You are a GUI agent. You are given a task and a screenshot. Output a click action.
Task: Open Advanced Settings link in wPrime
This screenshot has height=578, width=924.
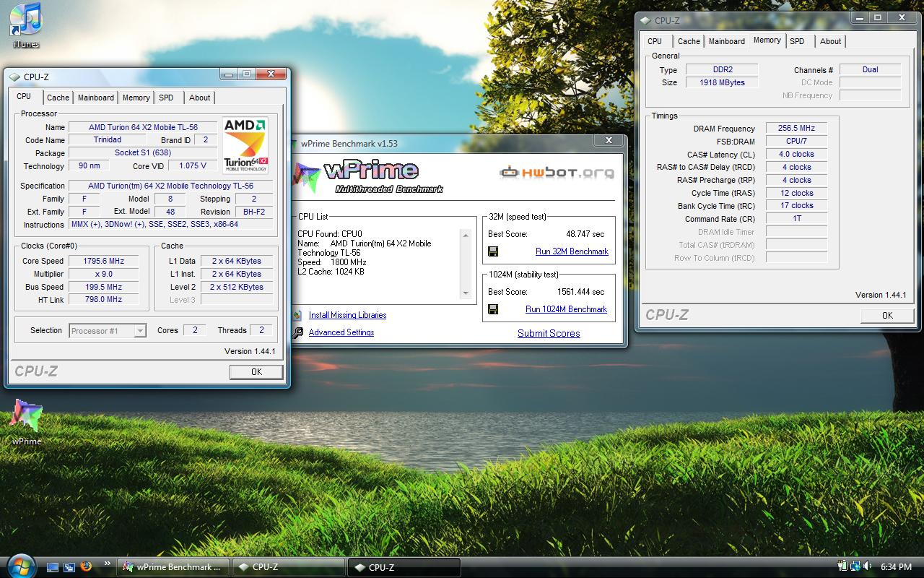[341, 332]
